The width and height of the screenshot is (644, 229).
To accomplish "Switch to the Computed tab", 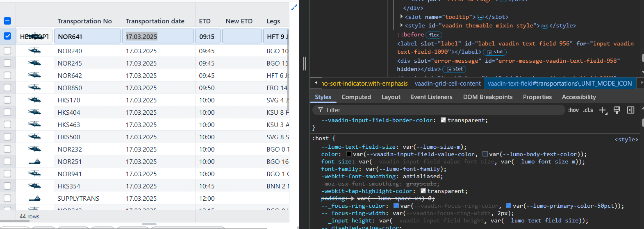I will (x=356, y=97).
